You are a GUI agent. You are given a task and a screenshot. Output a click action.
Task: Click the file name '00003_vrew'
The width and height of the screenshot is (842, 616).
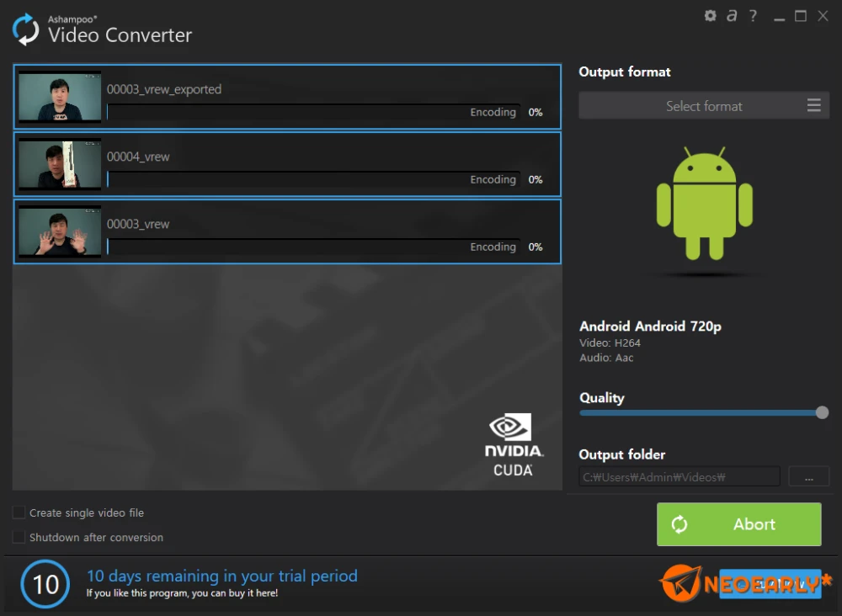[x=138, y=224]
